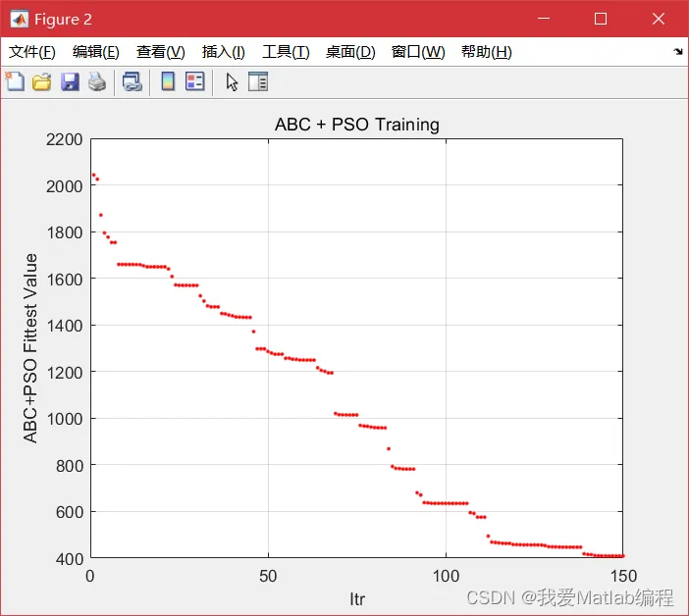
Task: Open the 窗口(W) menu
Action: pyautogui.click(x=418, y=52)
